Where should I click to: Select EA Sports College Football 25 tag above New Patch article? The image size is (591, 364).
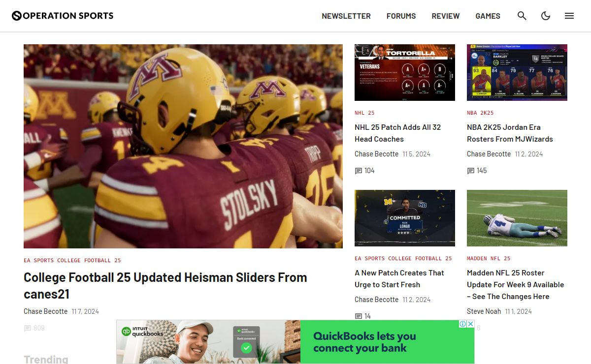pos(403,258)
